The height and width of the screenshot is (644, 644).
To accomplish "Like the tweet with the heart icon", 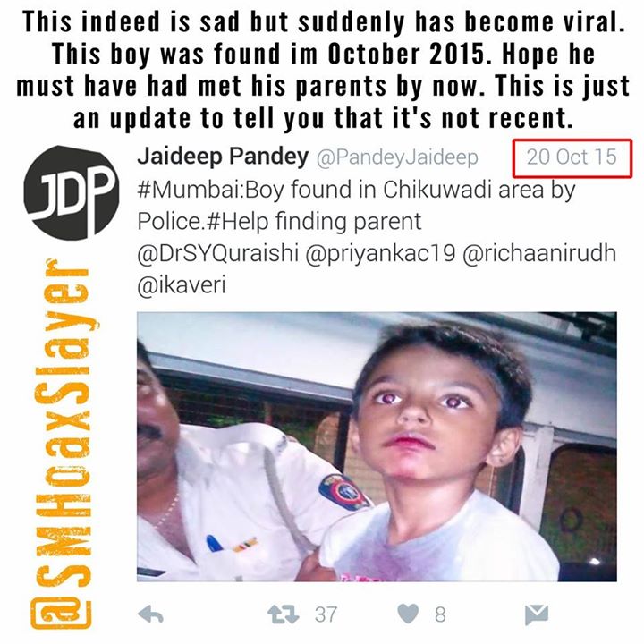I will (x=409, y=614).
